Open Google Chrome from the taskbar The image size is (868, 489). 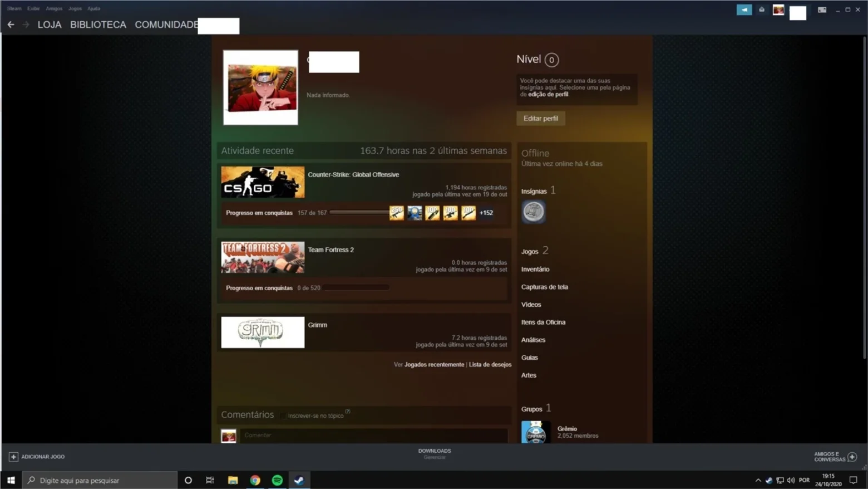click(x=255, y=480)
